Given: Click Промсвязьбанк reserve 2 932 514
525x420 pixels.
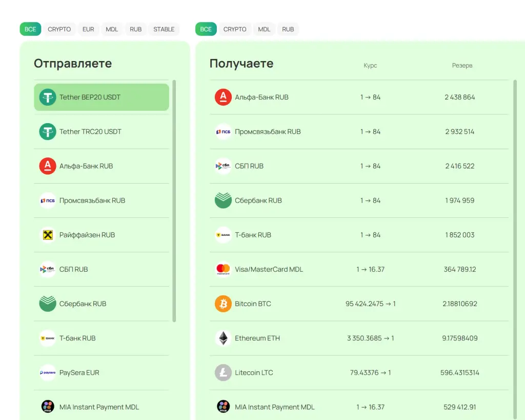Looking at the screenshot, I should click(460, 132).
